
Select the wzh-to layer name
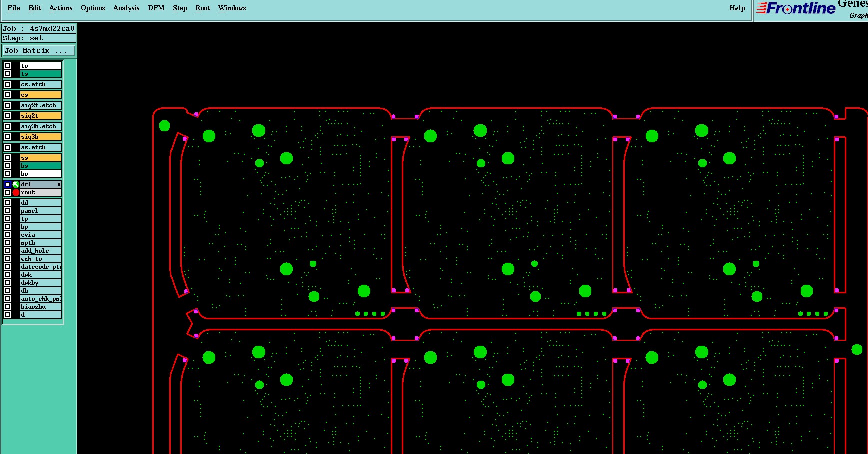[x=41, y=259]
